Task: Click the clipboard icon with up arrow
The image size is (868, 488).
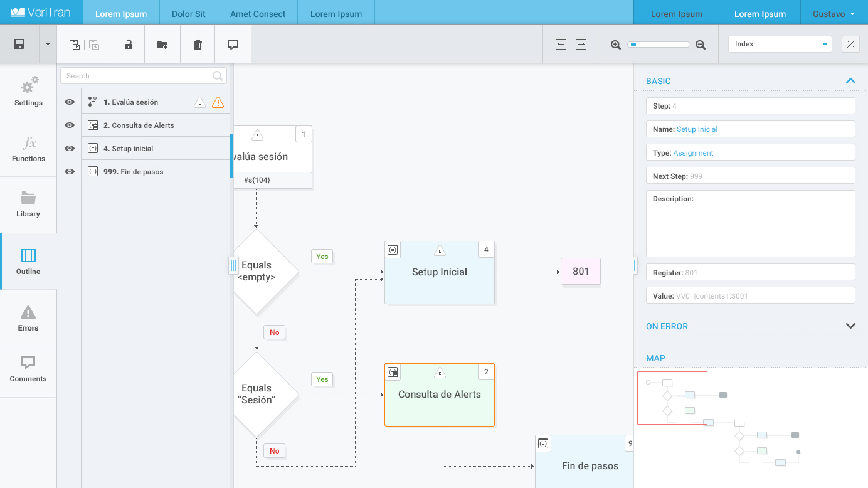Action: click(75, 45)
